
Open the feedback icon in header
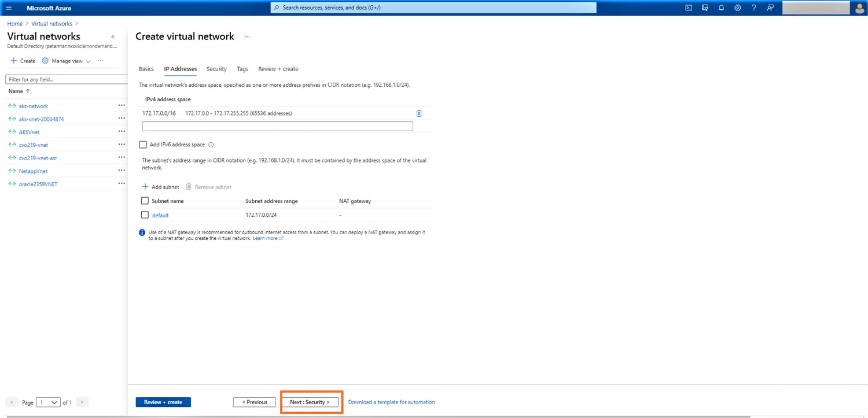[x=770, y=8]
